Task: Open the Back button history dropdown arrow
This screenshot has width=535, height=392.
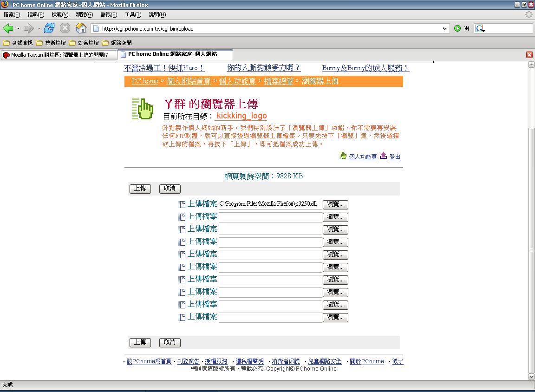Action: (18, 28)
